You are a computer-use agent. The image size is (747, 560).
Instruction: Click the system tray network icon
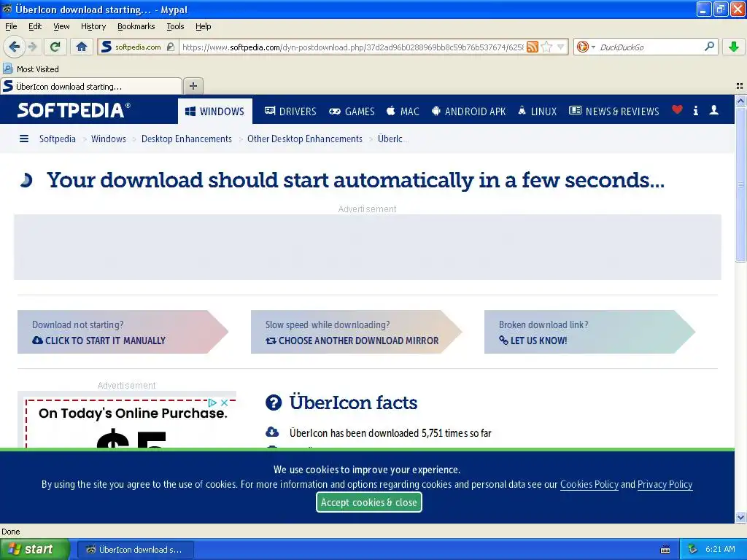(692, 549)
